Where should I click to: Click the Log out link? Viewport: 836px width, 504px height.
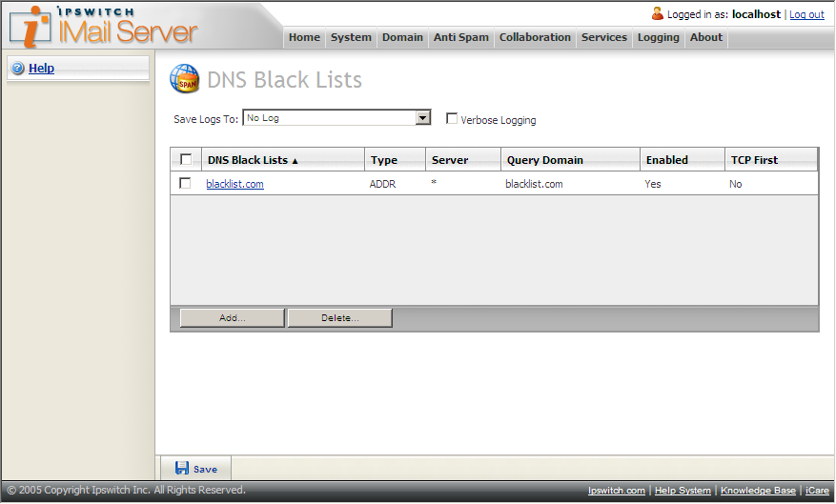point(806,14)
